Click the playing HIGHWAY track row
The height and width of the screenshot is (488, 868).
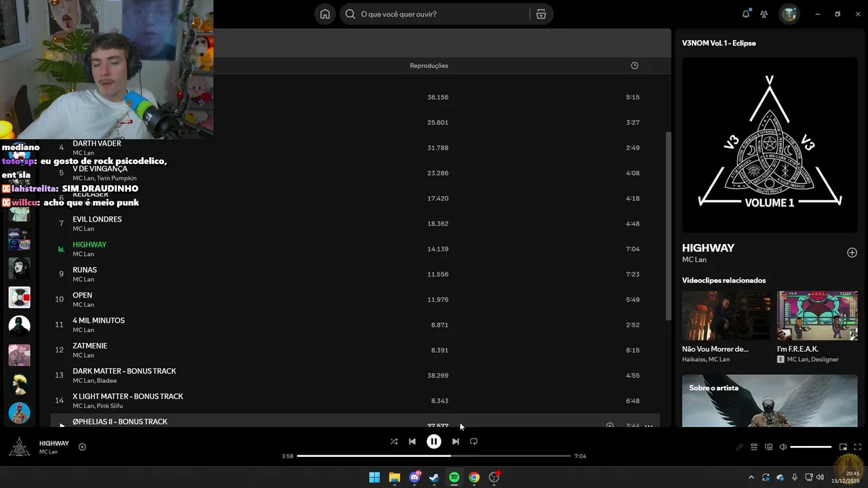355,249
